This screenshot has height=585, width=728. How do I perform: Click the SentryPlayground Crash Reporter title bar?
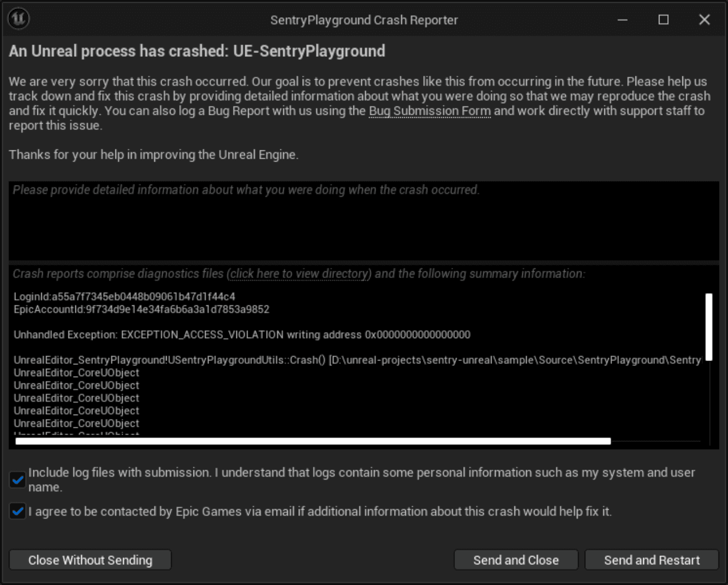(364, 20)
